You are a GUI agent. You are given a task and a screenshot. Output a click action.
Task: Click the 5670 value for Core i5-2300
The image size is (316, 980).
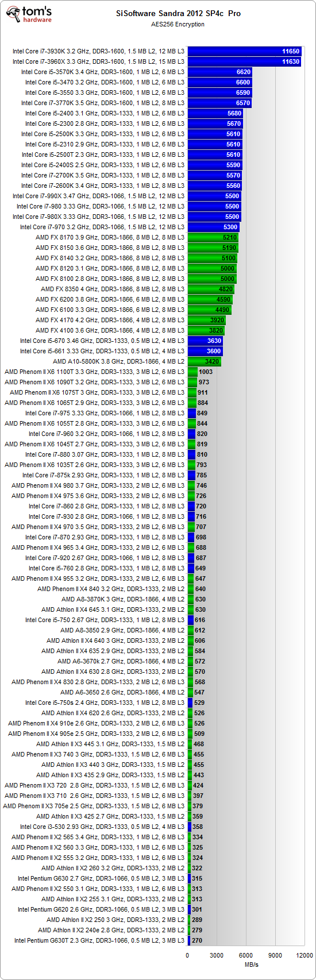[234, 124]
